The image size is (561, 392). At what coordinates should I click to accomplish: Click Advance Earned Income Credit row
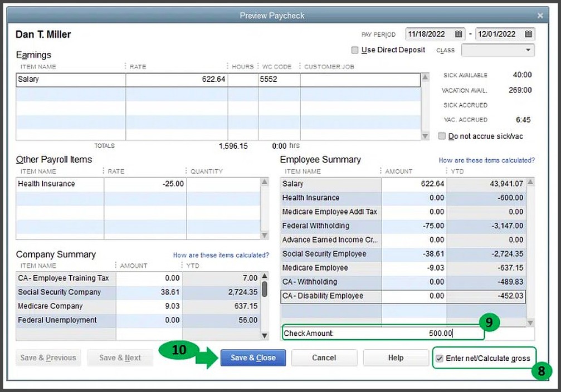coord(403,240)
